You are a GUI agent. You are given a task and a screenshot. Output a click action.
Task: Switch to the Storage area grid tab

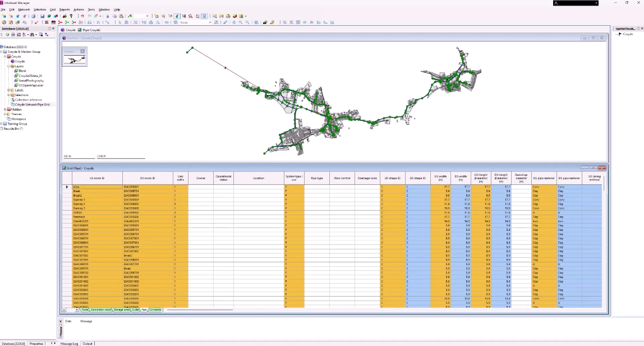point(121,309)
